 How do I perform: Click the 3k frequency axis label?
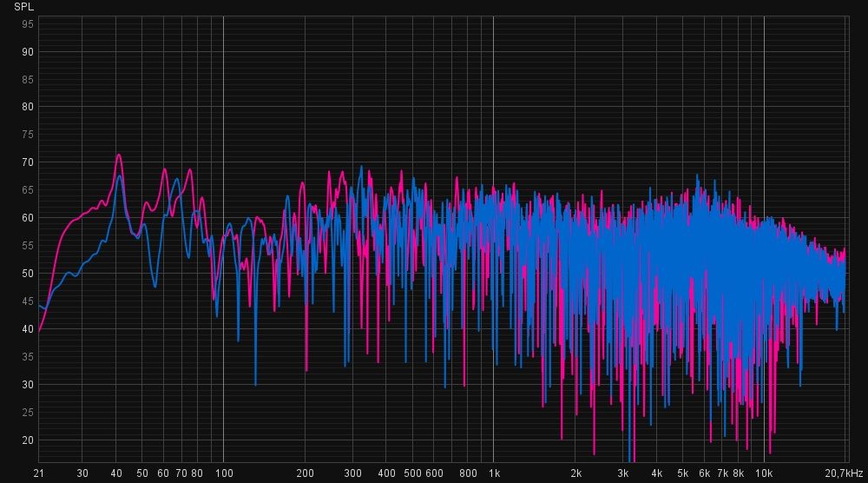pyautogui.click(x=622, y=473)
